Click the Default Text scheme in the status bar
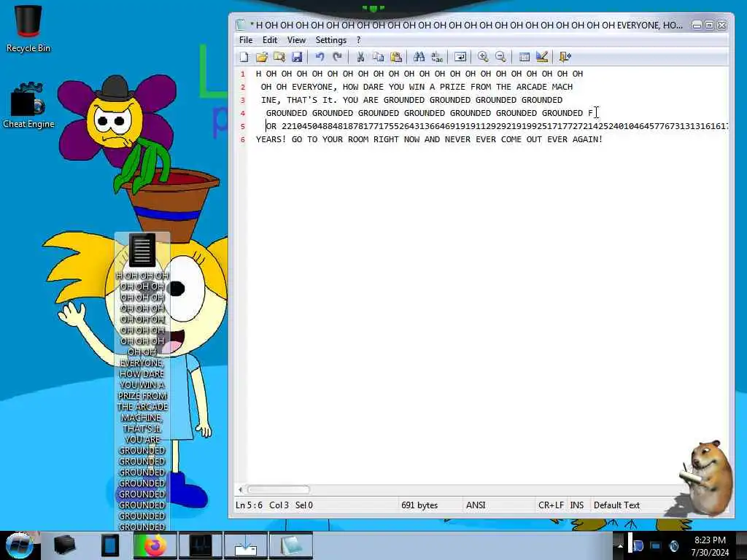Viewport: 747px width, 560px height. pos(616,505)
